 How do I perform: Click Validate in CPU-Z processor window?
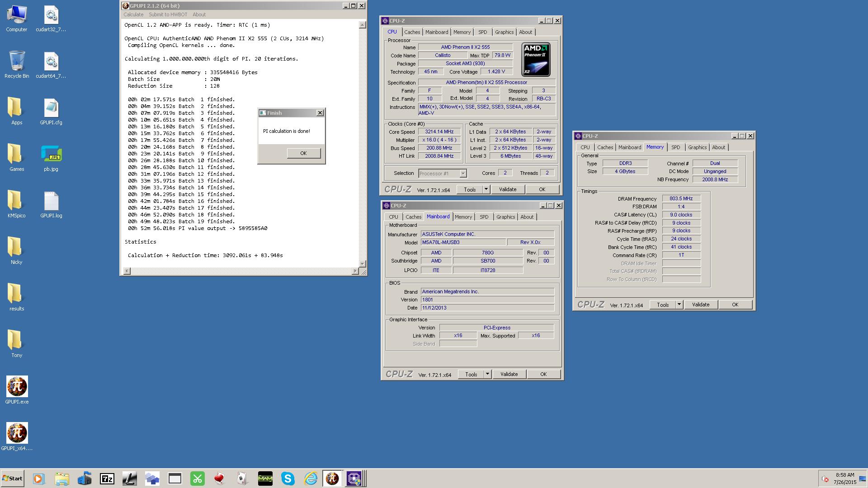point(508,189)
